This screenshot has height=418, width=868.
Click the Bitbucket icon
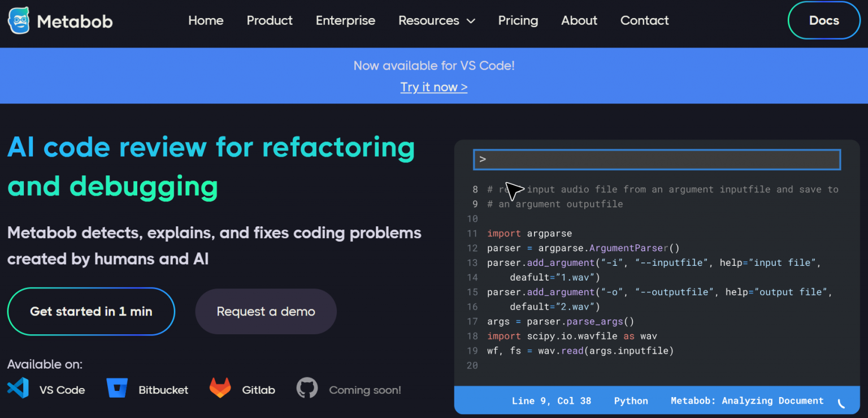[117, 389]
